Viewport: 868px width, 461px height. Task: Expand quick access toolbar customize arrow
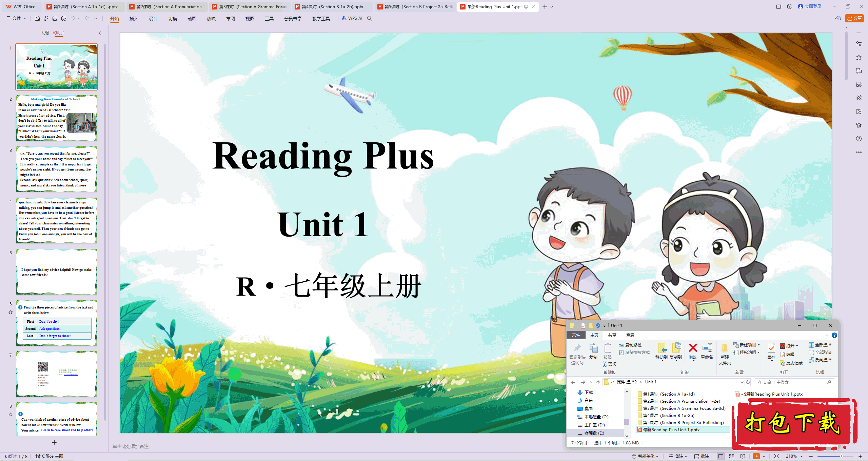click(96, 18)
